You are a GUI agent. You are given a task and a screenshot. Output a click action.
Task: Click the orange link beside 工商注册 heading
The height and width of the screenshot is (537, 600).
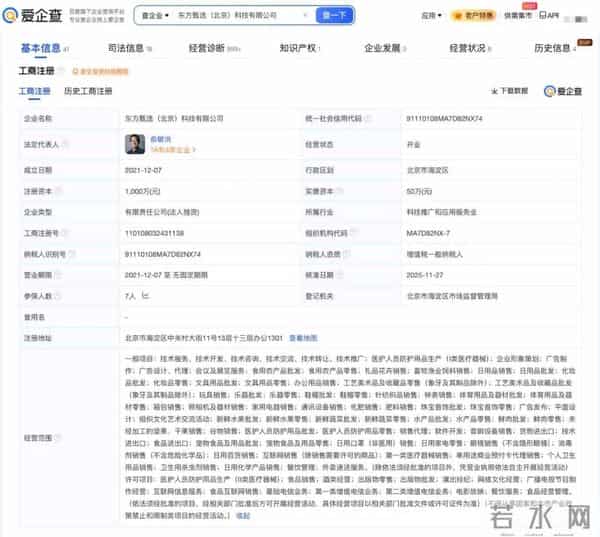(101, 71)
